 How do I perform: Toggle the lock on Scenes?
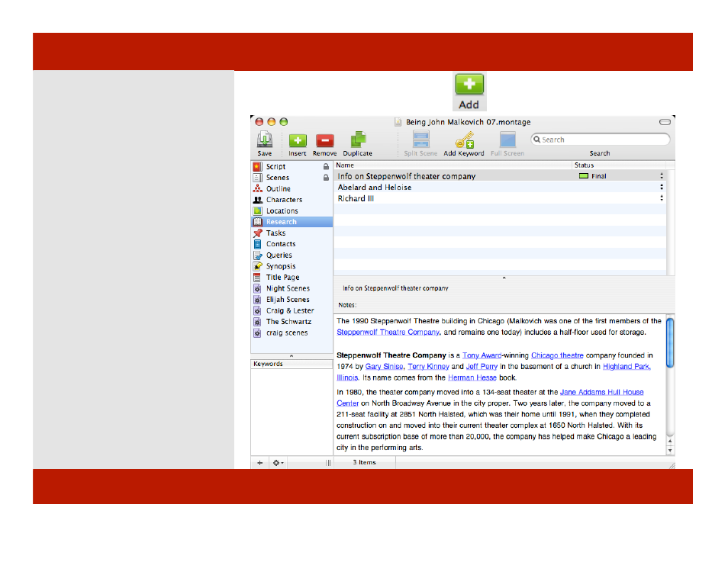(326, 177)
